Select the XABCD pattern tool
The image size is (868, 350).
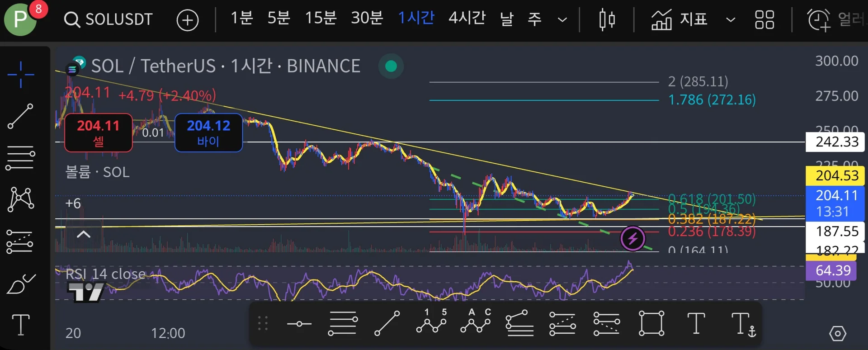point(21,199)
